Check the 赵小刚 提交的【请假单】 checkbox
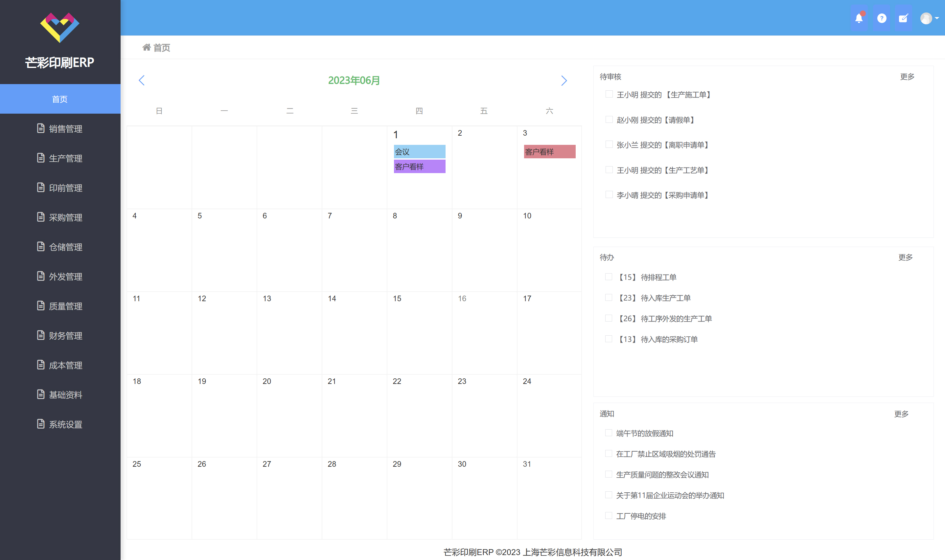945x560 pixels. [x=609, y=120]
